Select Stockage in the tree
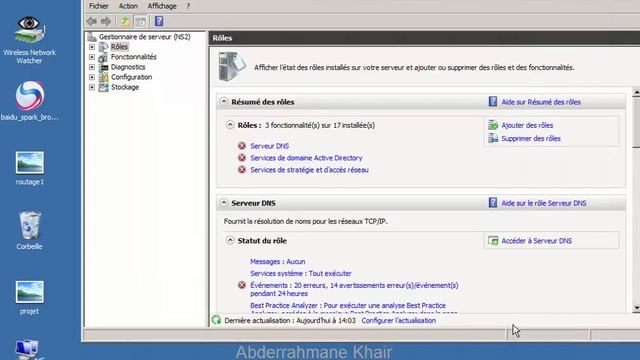The width and height of the screenshot is (640, 360). pyautogui.click(x=125, y=87)
